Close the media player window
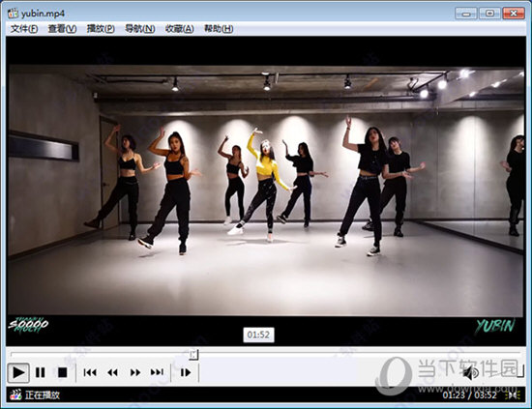This screenshot has width=532, height=409. click(514, 14)
